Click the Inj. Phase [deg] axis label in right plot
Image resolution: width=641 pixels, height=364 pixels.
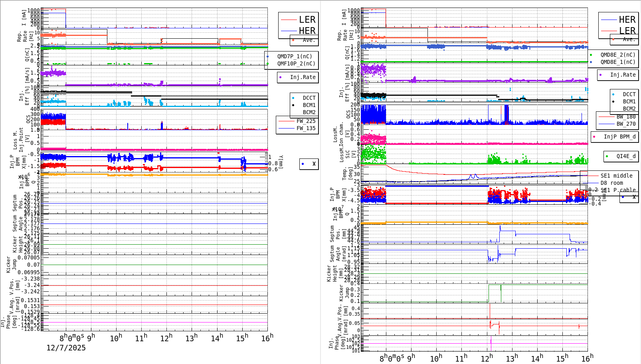337,344
